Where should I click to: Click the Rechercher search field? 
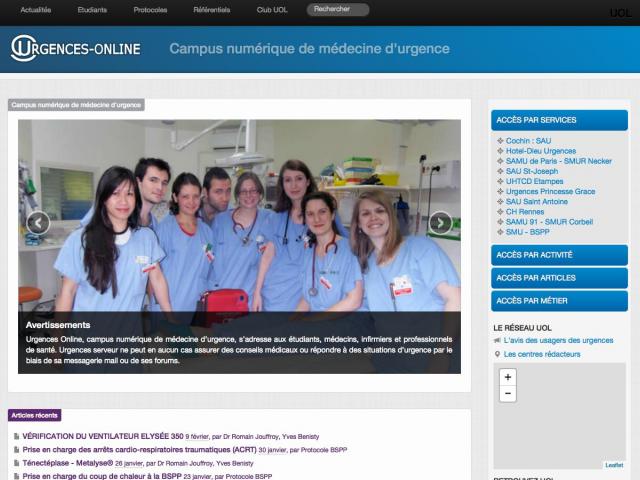[x=338, y=9]
